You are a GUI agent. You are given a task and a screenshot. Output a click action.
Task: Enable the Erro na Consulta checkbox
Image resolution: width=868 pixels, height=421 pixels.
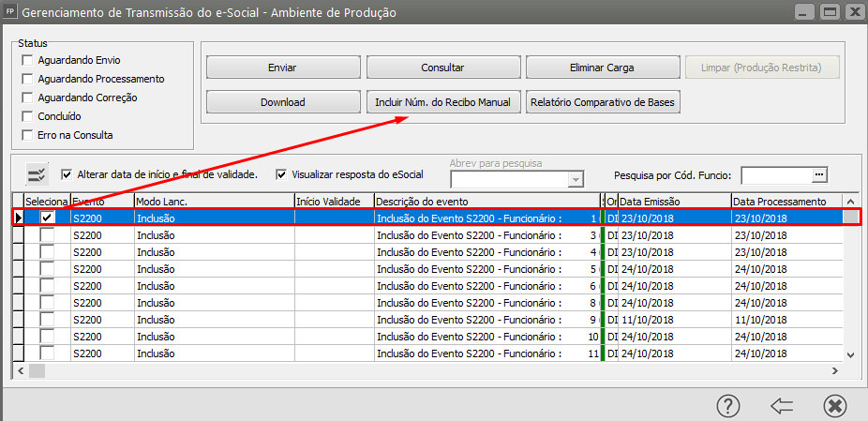click(28, 135)
